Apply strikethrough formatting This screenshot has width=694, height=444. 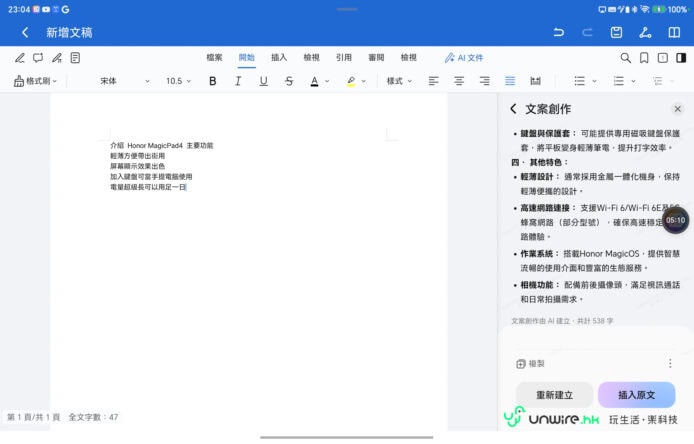(x=289, y=81)
